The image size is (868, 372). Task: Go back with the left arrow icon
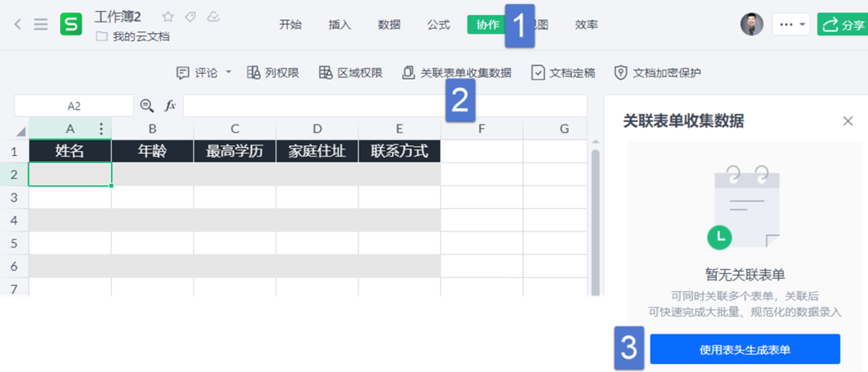(x=18, y=24)
